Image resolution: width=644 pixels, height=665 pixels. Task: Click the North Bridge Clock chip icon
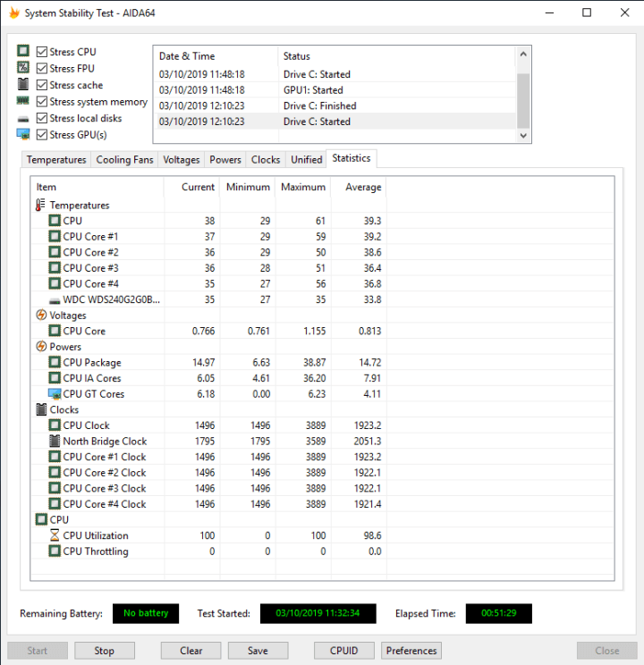click(x=55, y=441)
